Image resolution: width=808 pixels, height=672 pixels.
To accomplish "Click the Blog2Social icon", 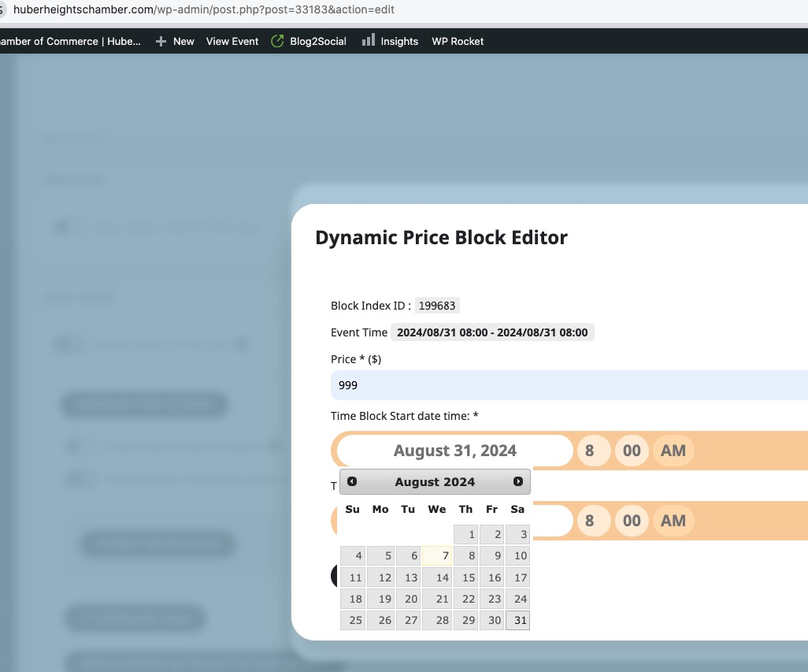I will coord(277,41).
